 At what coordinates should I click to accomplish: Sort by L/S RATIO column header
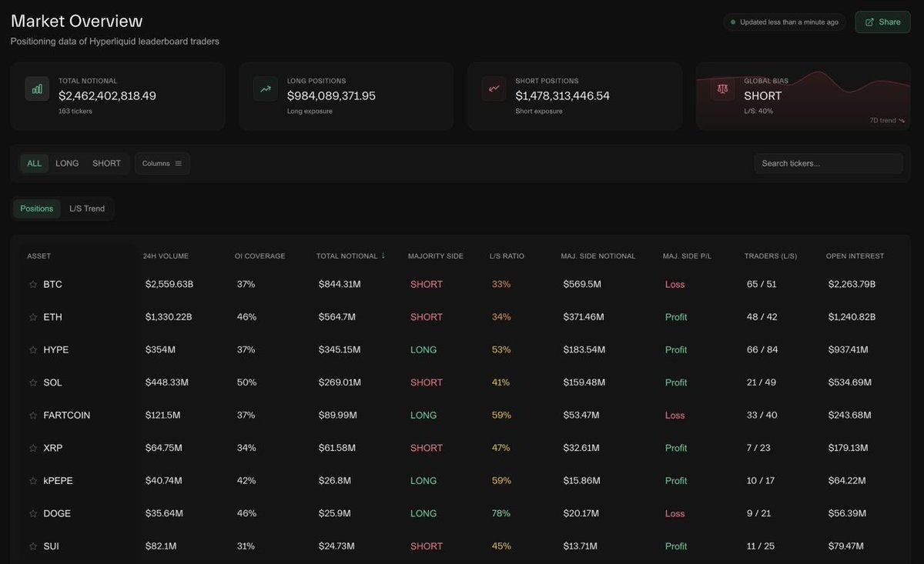507,256
